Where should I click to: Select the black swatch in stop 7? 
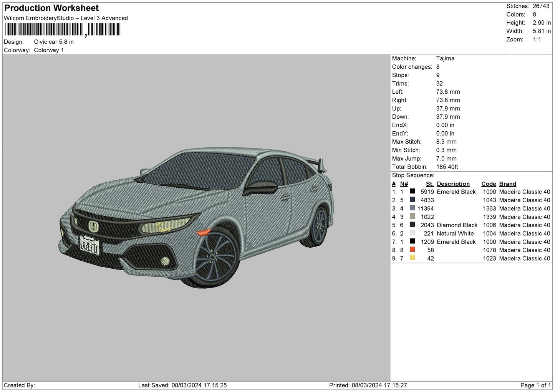[413, 242]
